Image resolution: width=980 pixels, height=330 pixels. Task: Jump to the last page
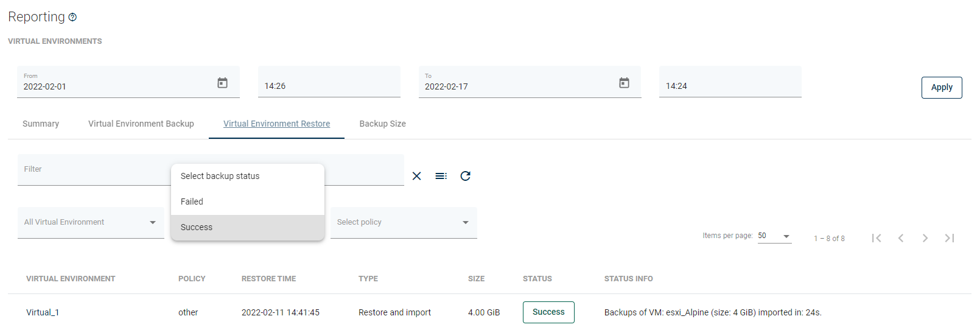pyautogui.click(x=950, y=238)
